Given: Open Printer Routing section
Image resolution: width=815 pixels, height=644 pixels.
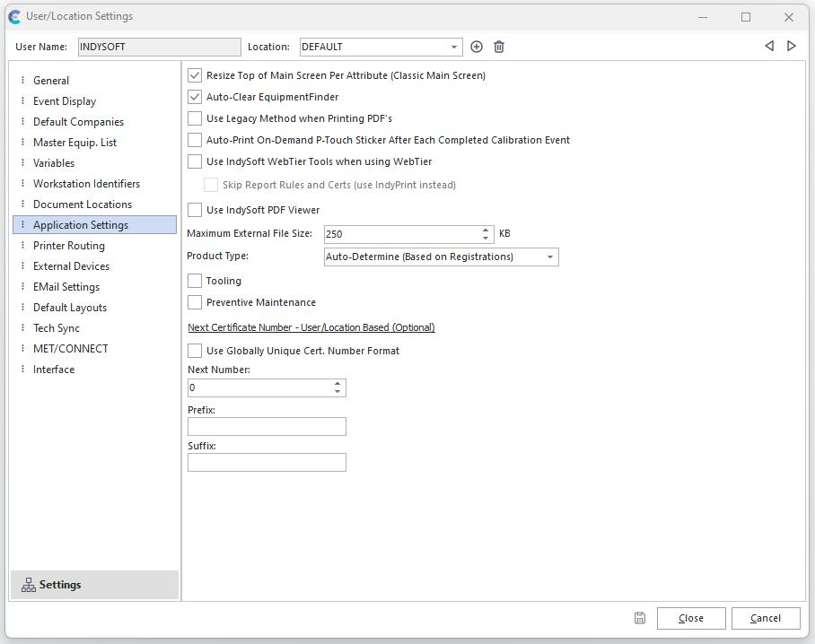Looking at the screenshot, I should pyautogui.click(x=94, y=246).
